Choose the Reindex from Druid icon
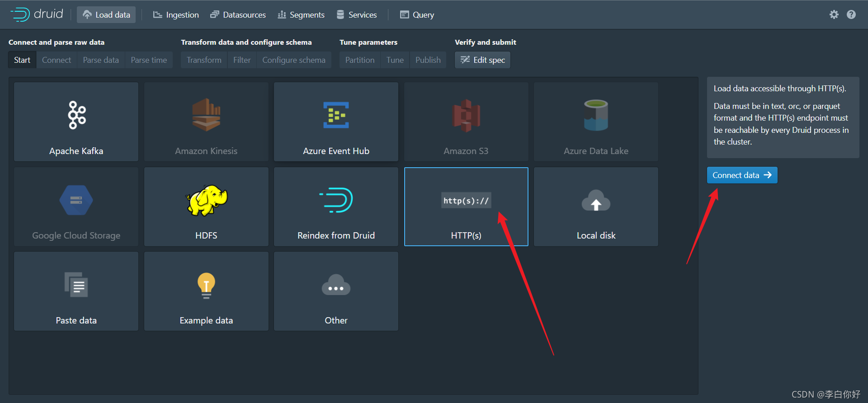 coord(336,200)
